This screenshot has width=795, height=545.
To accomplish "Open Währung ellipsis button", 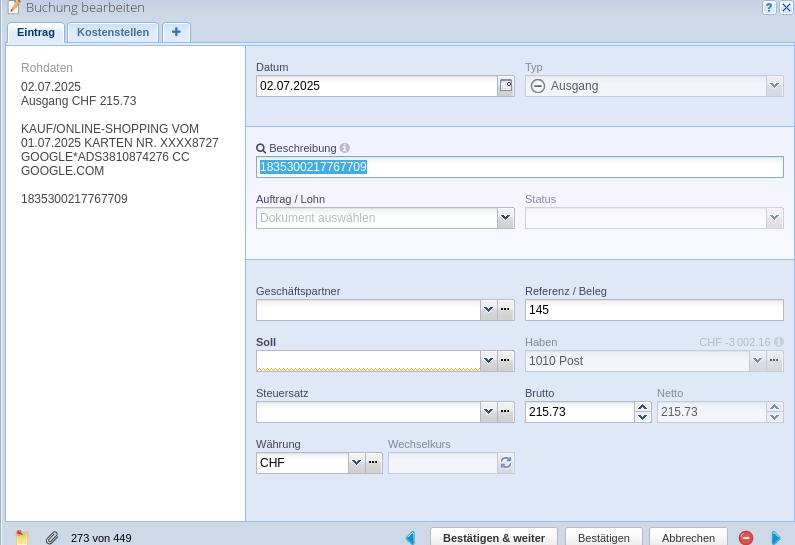I will [374, 463].
